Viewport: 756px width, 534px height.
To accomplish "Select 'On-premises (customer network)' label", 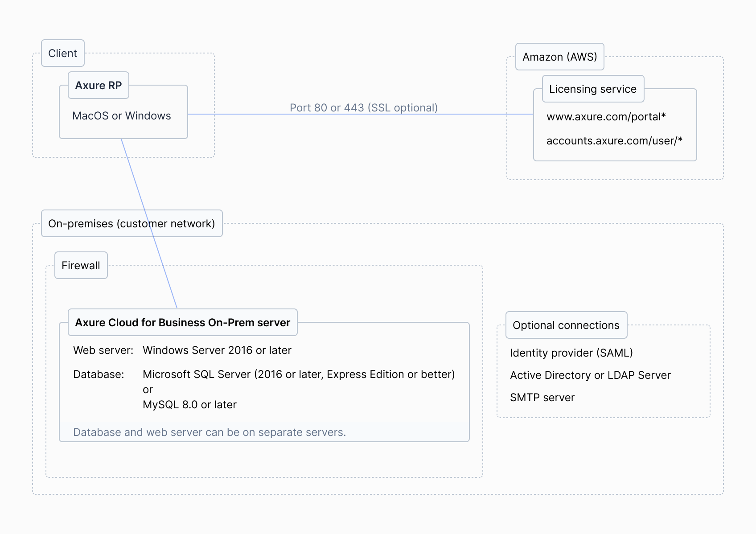I will 132,223.
